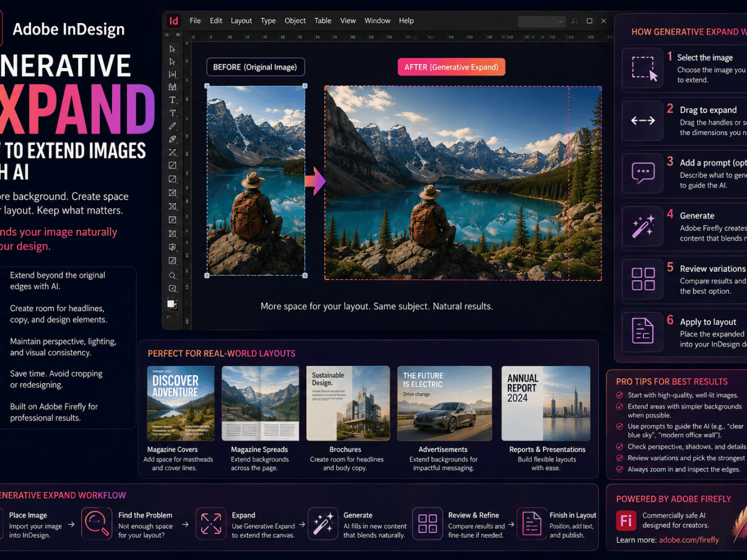This screenshot has height=560, width=747.
Task: Click the workflow Generate wand icon
Action: (x=323, y=523)
